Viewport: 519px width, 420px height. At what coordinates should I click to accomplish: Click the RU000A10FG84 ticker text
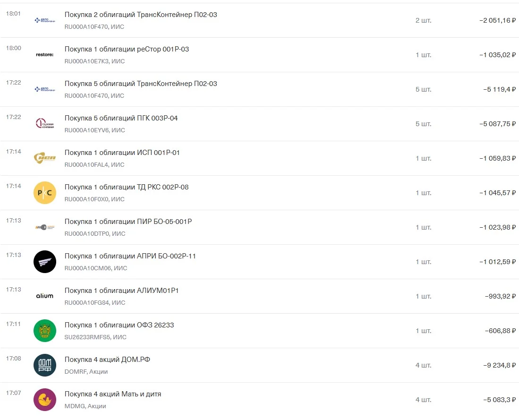(86, 302)
